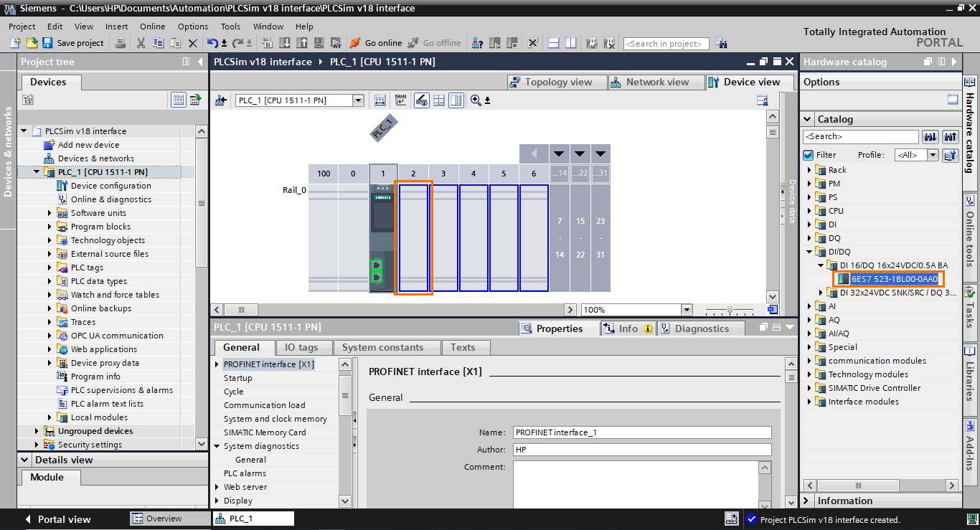Uncheck the Filter checkbox in catalog
This screenshot has width=980, height=530.
(809, 155)
